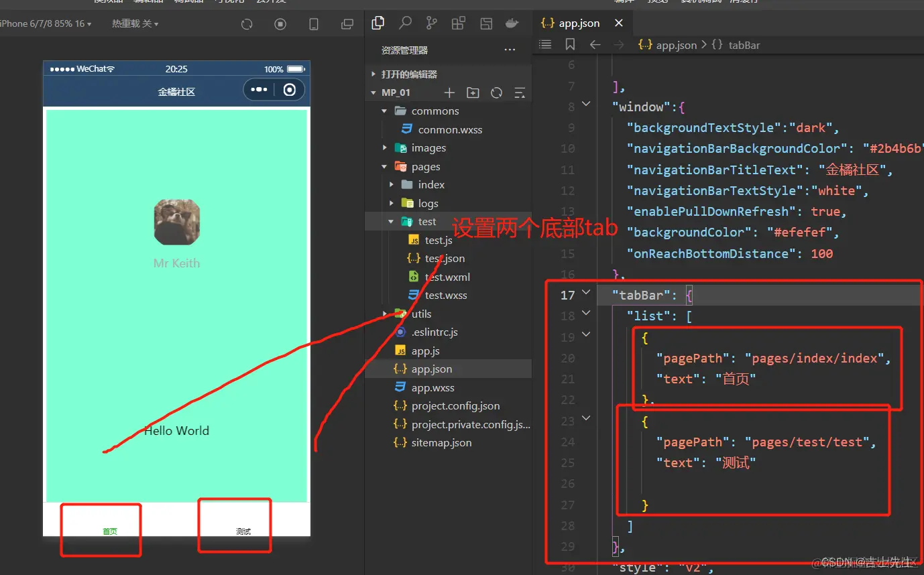Click the phone device icon in simulator toolbar
The width and height of the screenshot is (924, 575).
tap(314, 24)
